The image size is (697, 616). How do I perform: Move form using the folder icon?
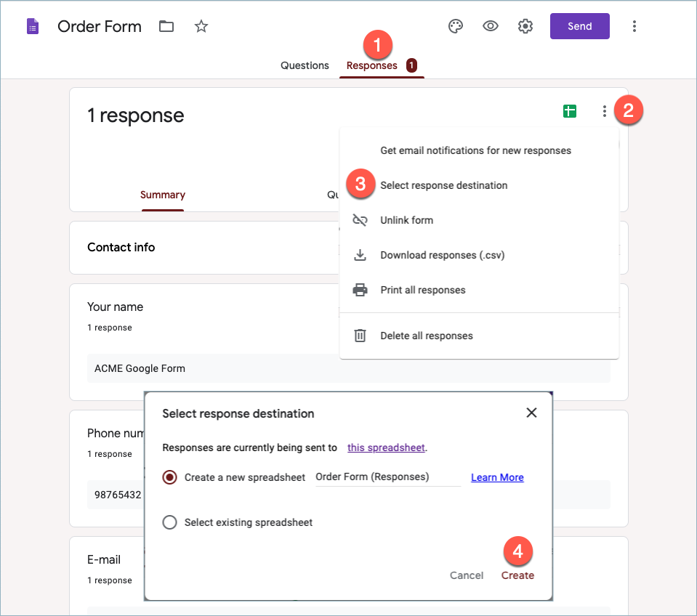coord(166,26)
